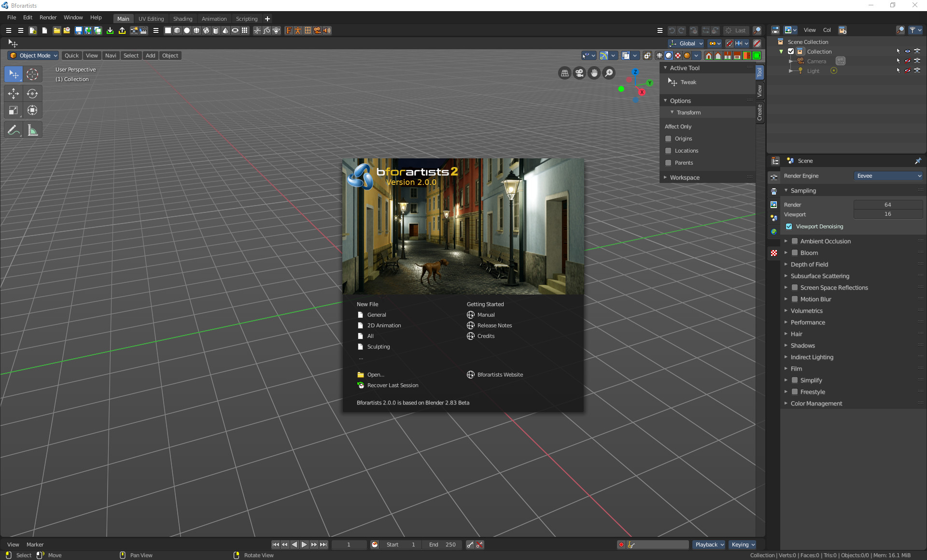Screen dimensions: 927x560
Task: Open General new file template
Action: 376,314
